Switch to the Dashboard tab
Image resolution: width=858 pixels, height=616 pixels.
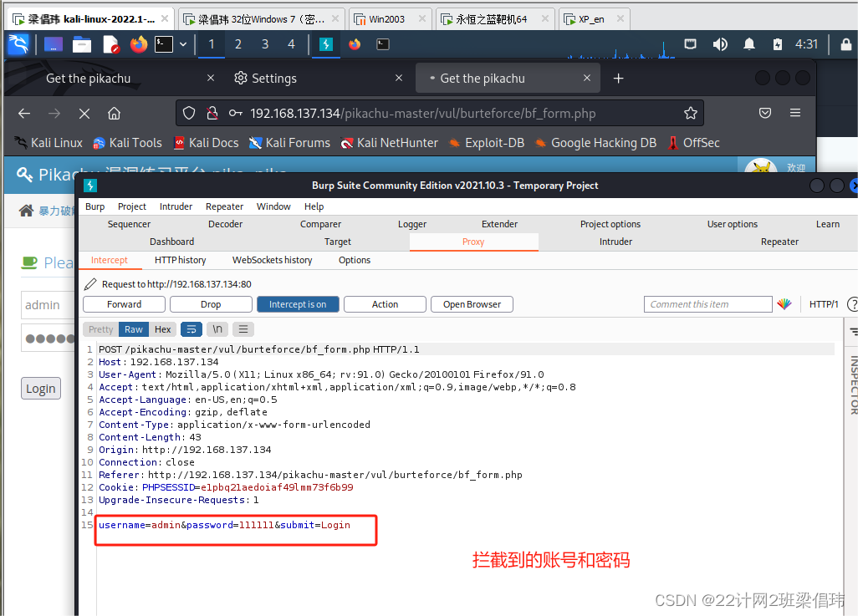click(x=171, y=242)
